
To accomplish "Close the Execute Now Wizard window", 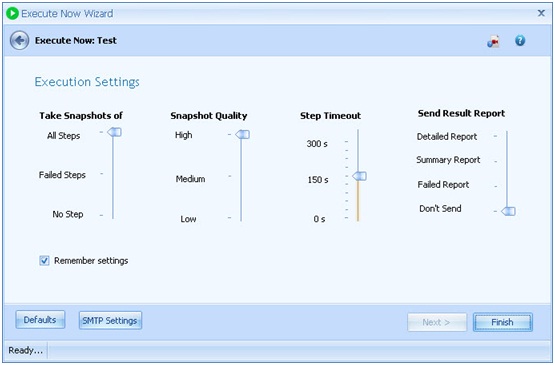I will coord(541,13).
